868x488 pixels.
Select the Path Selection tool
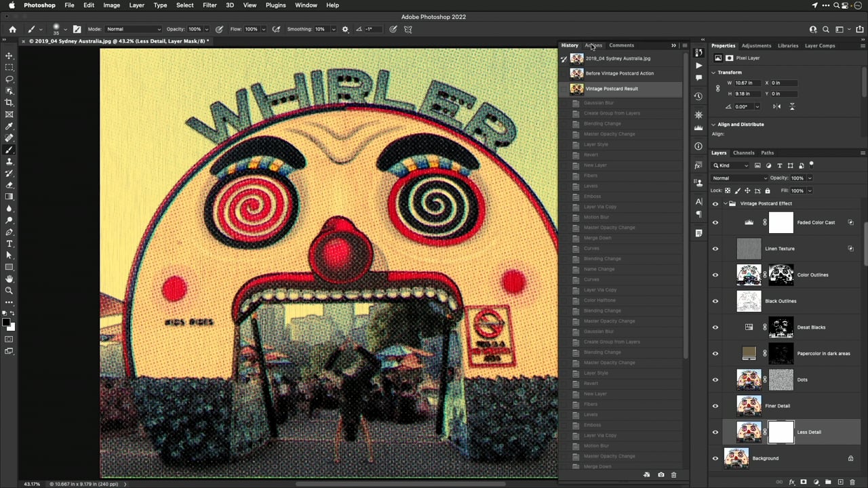point(9,256)
